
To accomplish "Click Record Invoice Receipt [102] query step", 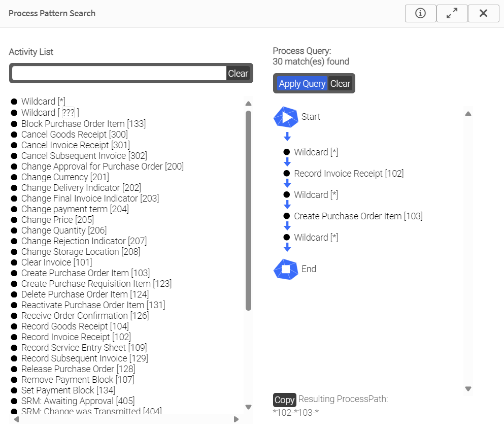I will click(349, 174).
